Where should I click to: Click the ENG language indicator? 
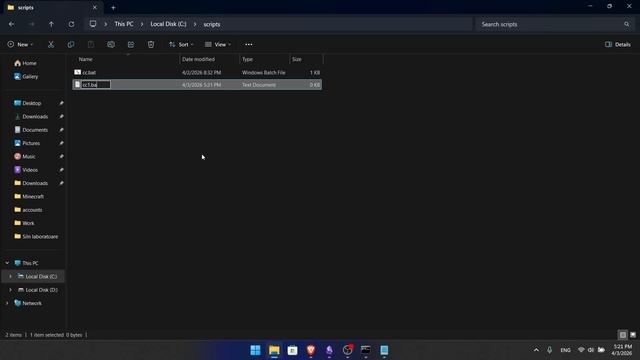[565, 350]
